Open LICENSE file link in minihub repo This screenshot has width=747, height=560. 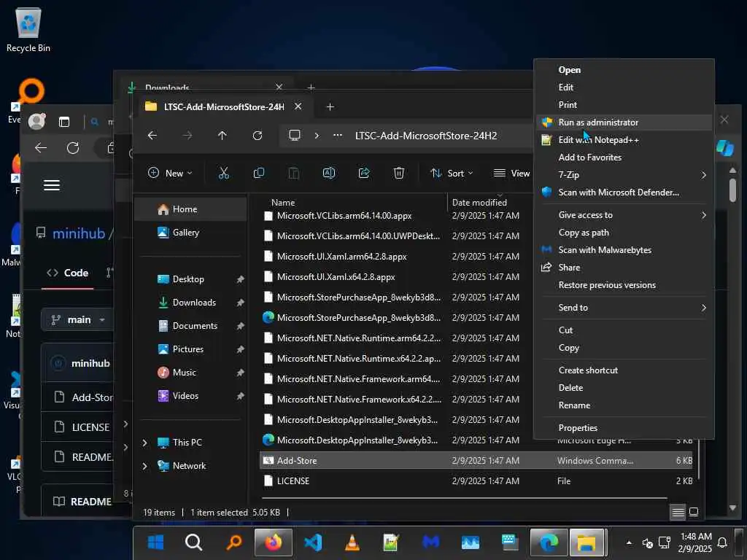(x=90, y=427)
